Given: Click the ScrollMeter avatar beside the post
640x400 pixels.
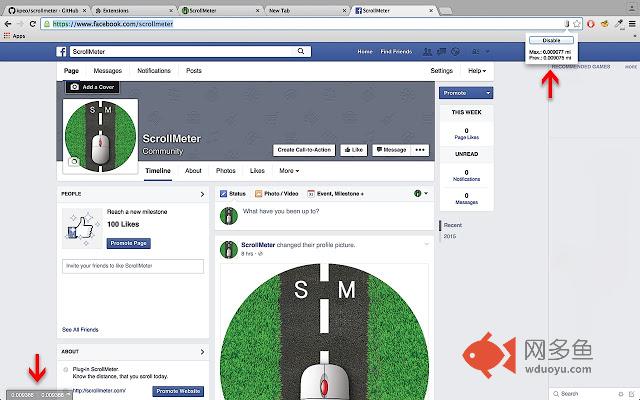Looking at the screenshot, I should [x=229, y=249].
